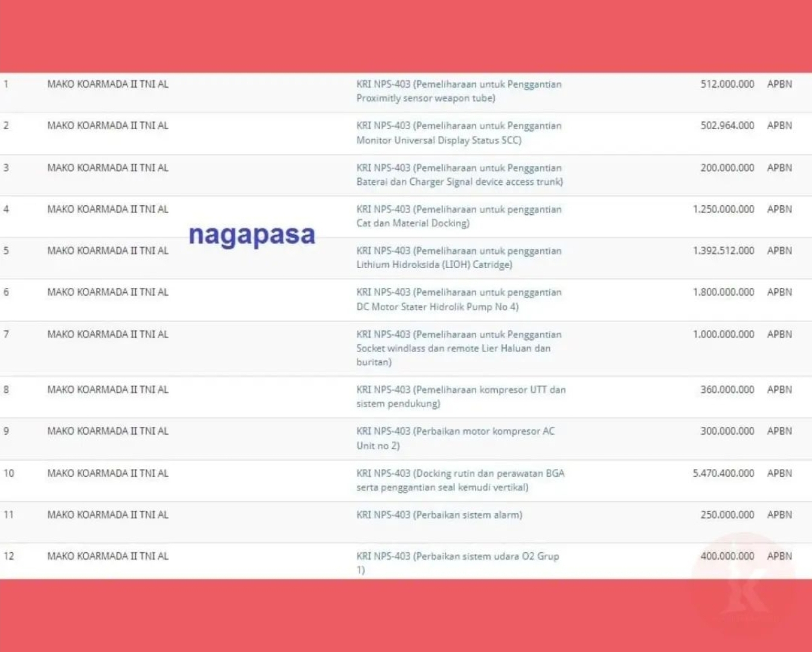Click the 1.392.512.000 amount in row 5

pyautogui.click(x=723, y=251)
